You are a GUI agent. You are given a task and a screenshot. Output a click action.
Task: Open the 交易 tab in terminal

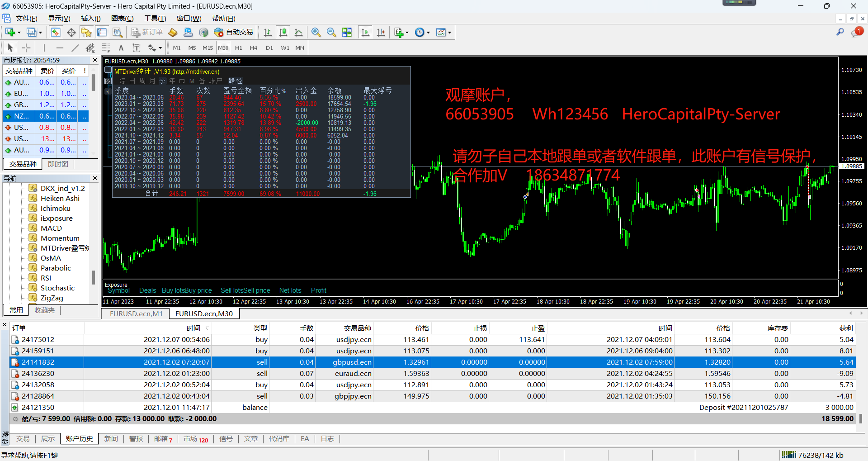(23, 439)
